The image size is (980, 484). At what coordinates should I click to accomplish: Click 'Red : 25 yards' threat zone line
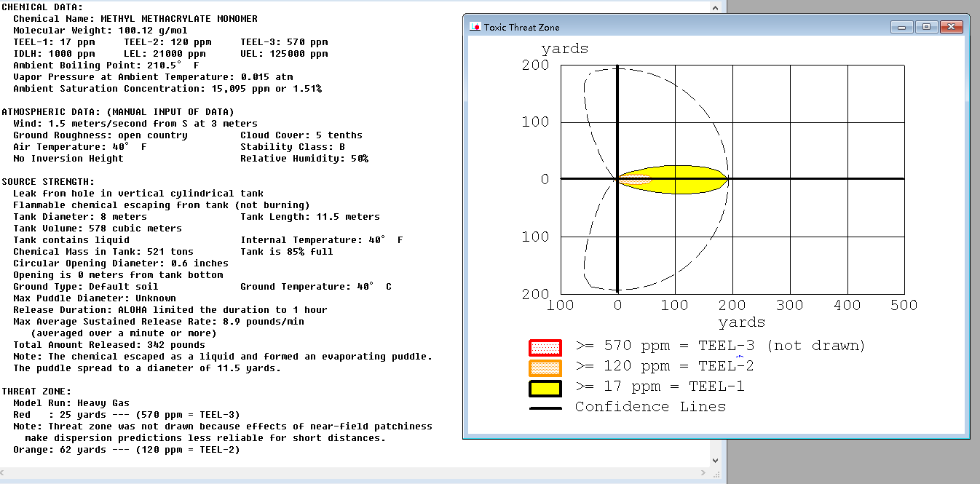point(127,415)
